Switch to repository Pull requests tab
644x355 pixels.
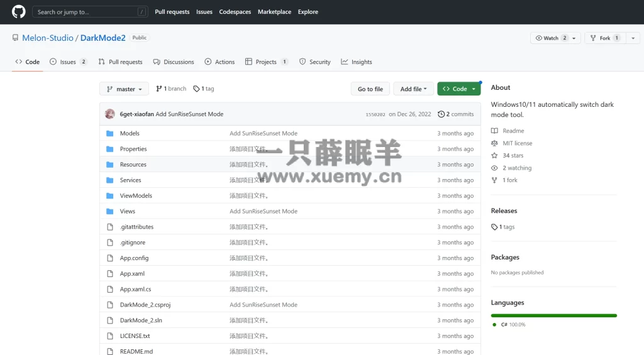[120, 62]
